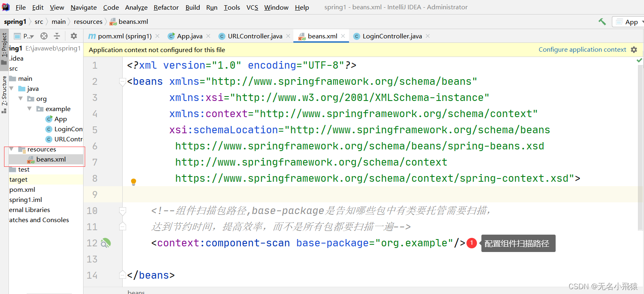Close the LoginController.java tab
Screen dimensions: 644x294
point(428,36)
